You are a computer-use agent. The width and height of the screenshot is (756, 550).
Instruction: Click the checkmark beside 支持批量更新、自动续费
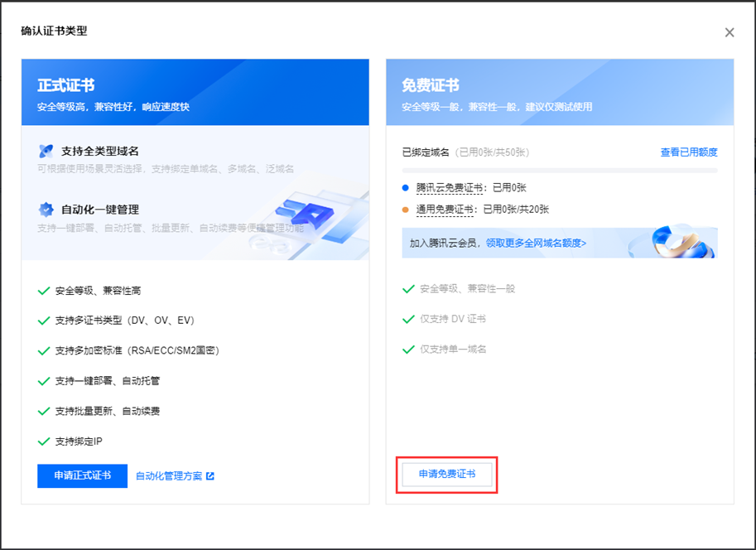pyautogui.click(x=44, y=412)
